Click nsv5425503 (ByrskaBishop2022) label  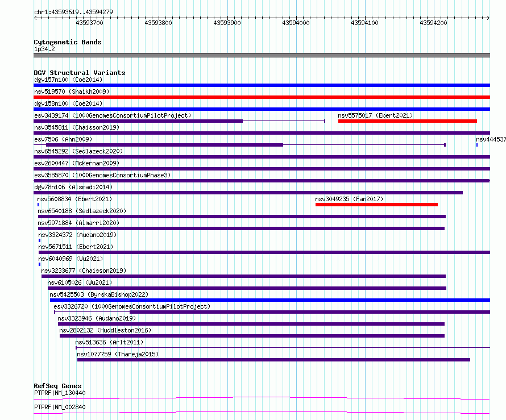tap(99, 294)
